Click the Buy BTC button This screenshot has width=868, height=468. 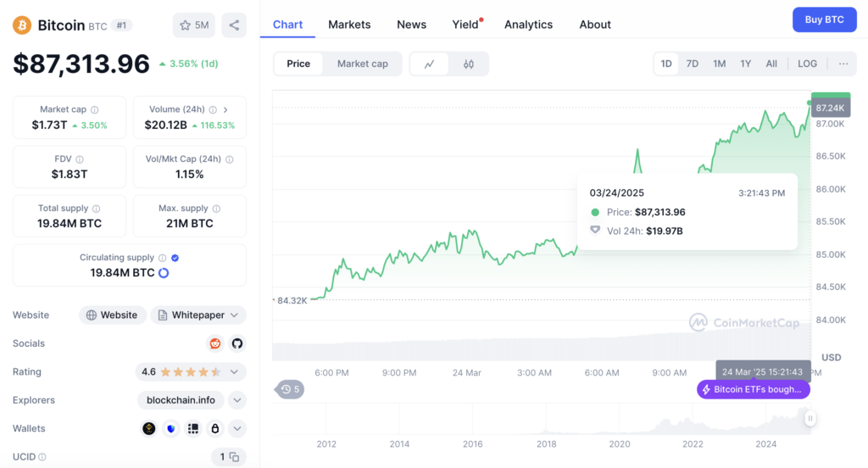(824, 19)
